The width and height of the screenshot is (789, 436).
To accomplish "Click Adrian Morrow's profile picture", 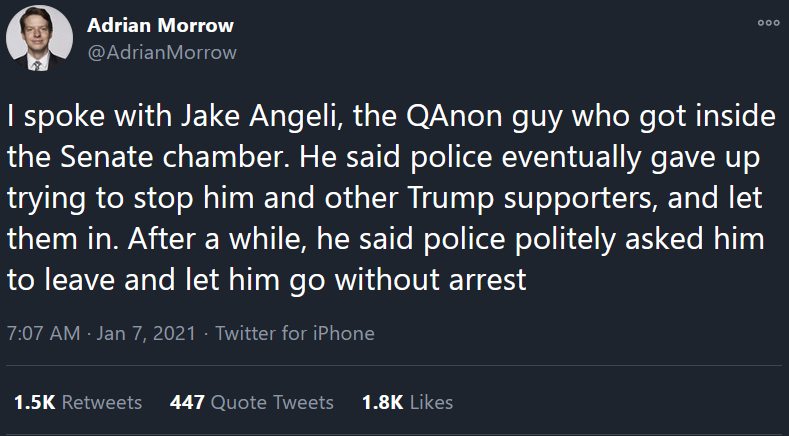I will [38, 38].
